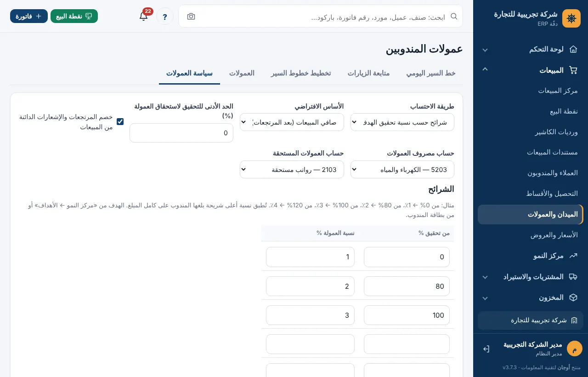Collapse the المبيعات section chevron
This screenshot has height=377, width=588.
pyautogui.click(x=485, y=69)
